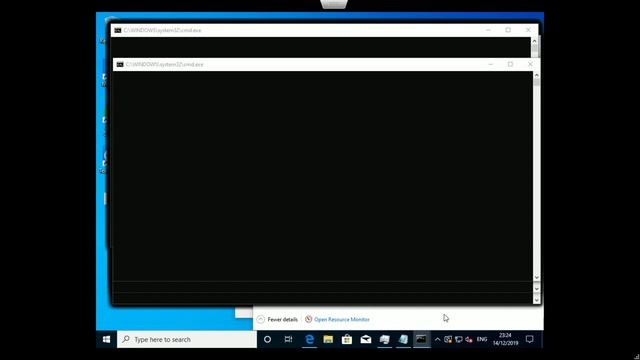Viewport: 640px width, 360px height.
Task: Click the back cmd.exe window title icon
Action: 118,30
